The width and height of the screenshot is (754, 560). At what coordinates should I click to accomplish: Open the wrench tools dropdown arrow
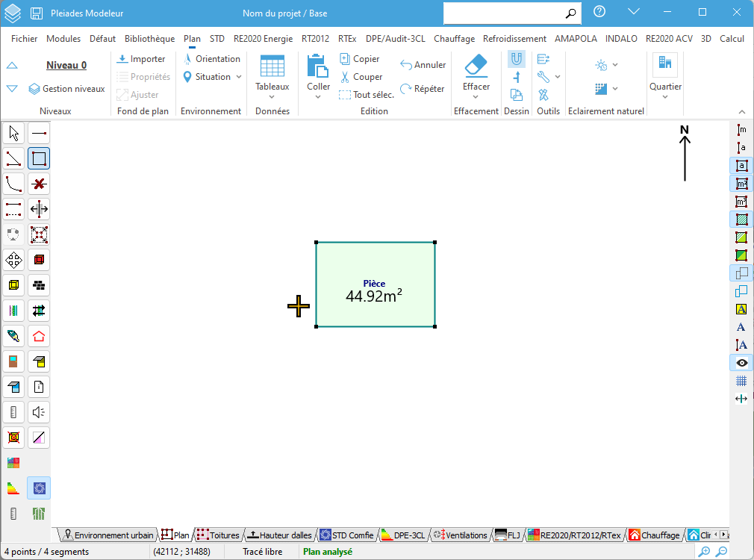click(x=558, y=77)
